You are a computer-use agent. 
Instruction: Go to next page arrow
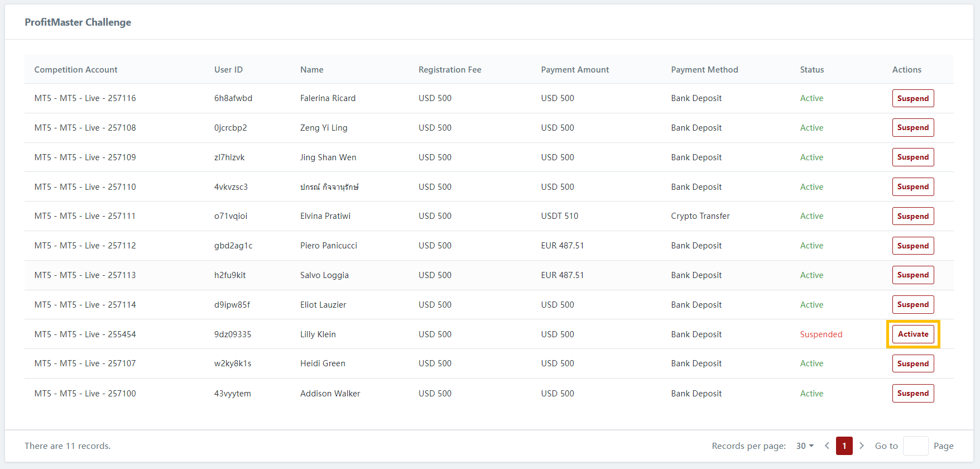[x=862, y=446]
